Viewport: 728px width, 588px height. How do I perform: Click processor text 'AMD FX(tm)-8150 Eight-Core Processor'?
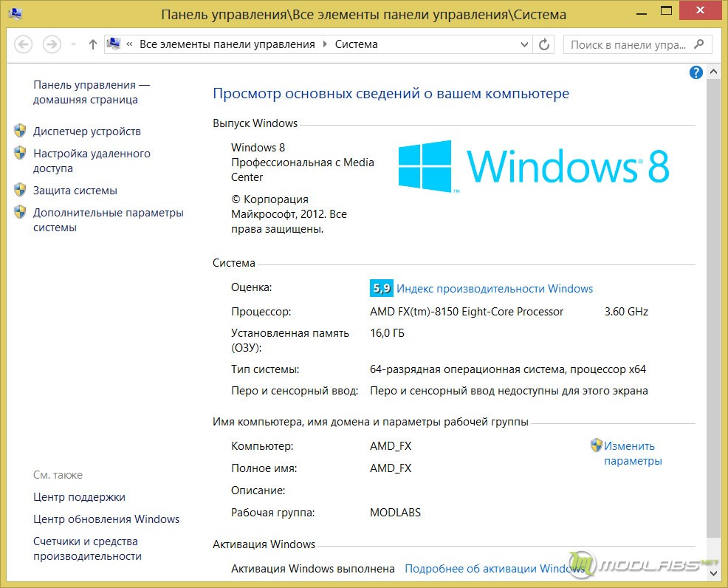pyautogui.click(x=467, y=312)
